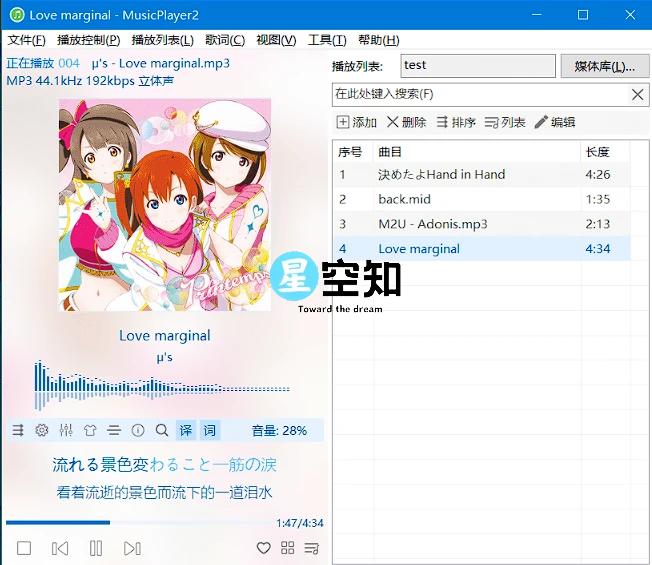Viewport: 652px width, 565px height.
Task: Open the 文件(F) menu
Action: [x=27, y=40]
